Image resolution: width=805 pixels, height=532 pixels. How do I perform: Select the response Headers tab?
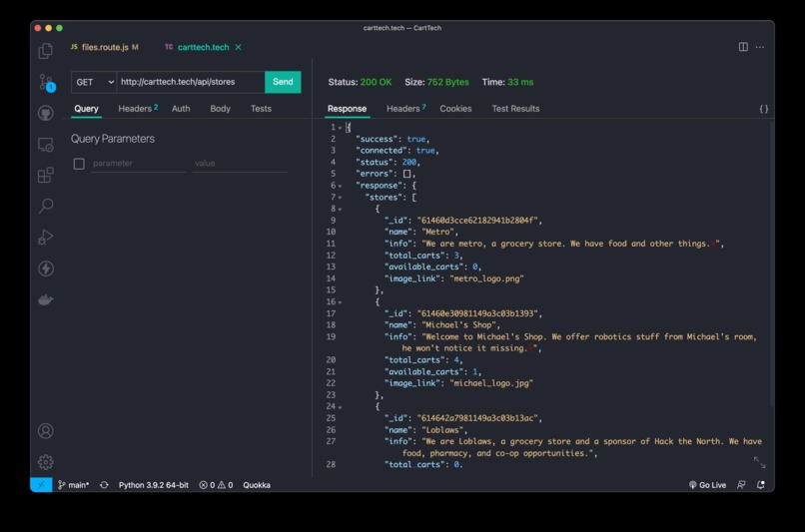[x=405, y=109]
